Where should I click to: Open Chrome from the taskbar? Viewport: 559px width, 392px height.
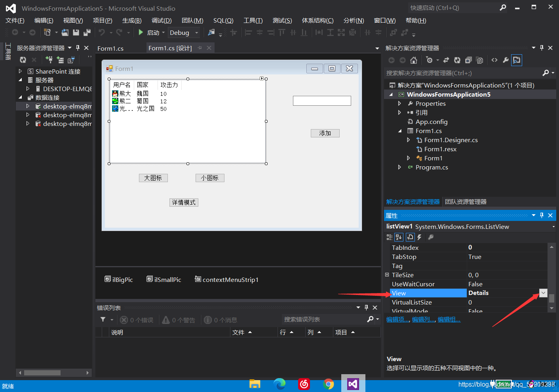point(328,384)
